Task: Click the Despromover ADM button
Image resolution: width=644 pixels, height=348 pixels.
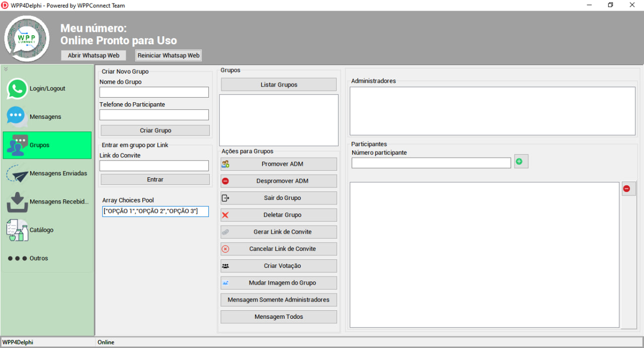Action: point(279,181)
